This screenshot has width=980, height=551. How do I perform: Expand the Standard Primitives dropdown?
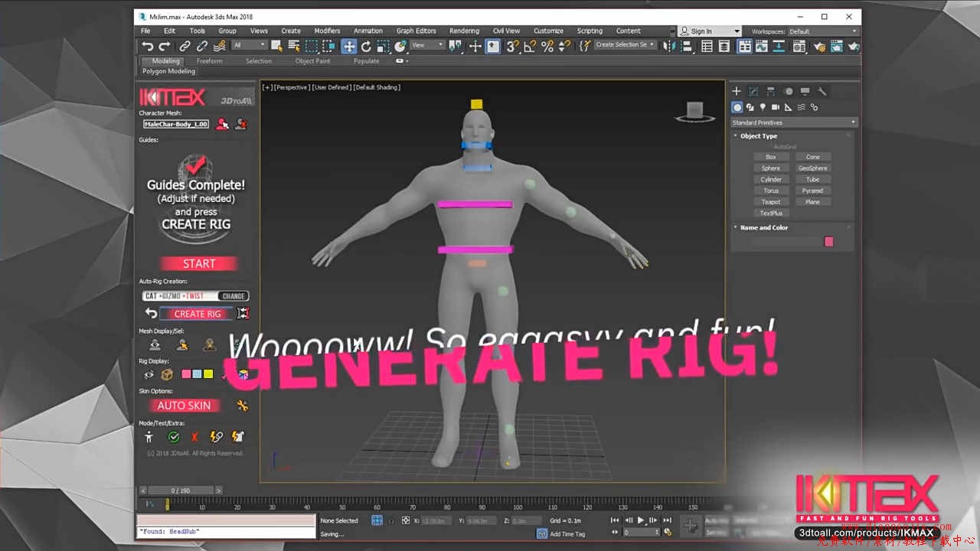(793, 122)
